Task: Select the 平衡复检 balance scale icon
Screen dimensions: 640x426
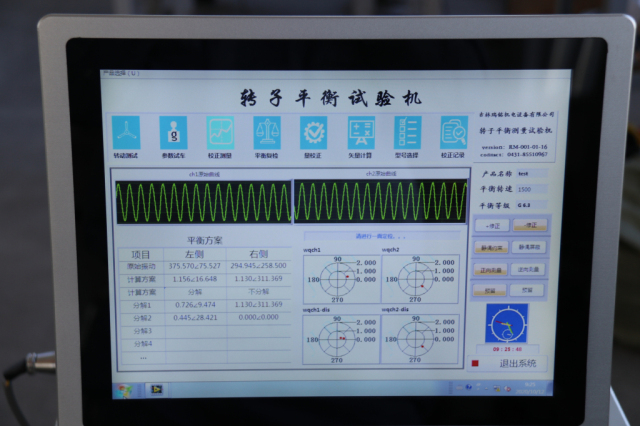Action: pyautogui.click(x=267, y=133)
